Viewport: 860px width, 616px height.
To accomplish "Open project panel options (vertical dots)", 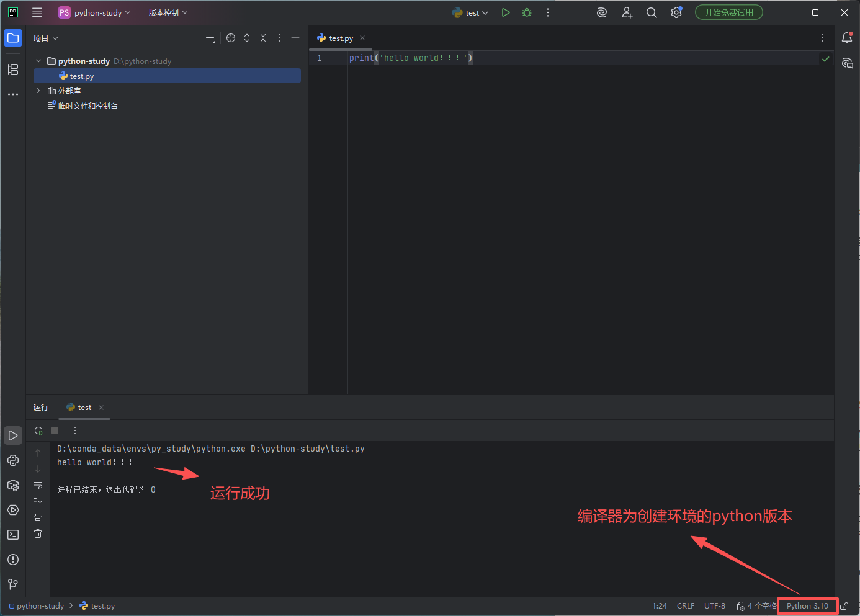I will tap(279, 38).
